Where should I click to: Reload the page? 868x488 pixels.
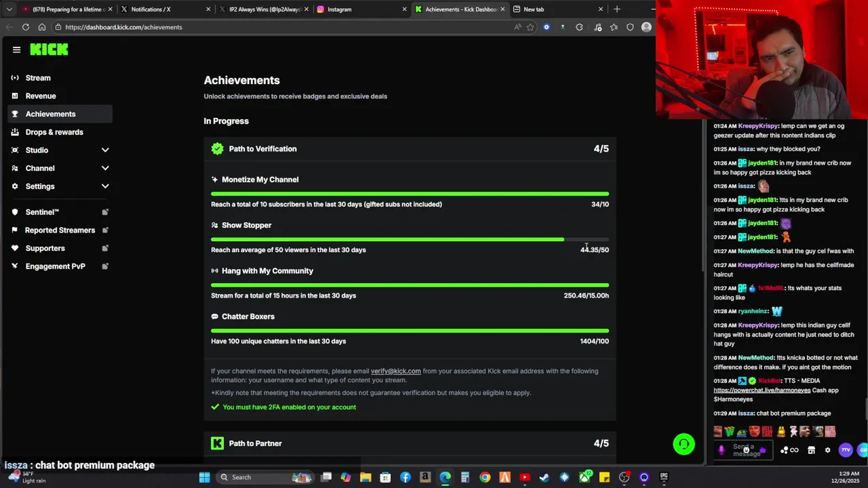26,27
